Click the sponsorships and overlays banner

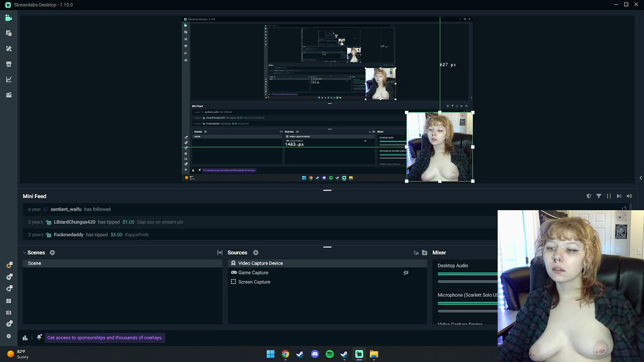[x=105, y=338]
